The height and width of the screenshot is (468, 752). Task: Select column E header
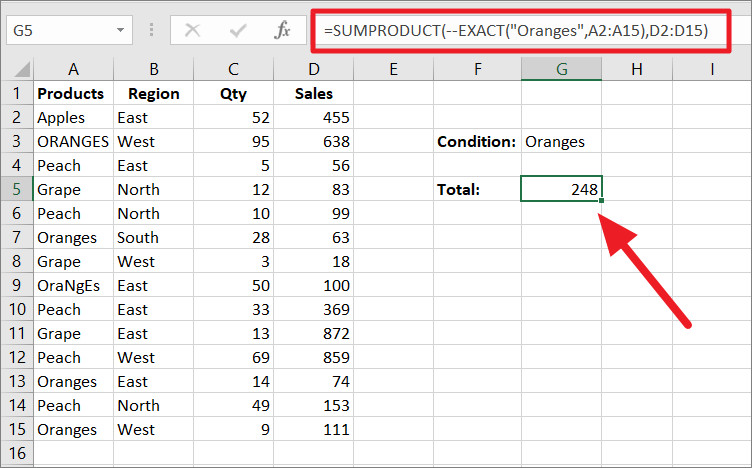(394, 70)
